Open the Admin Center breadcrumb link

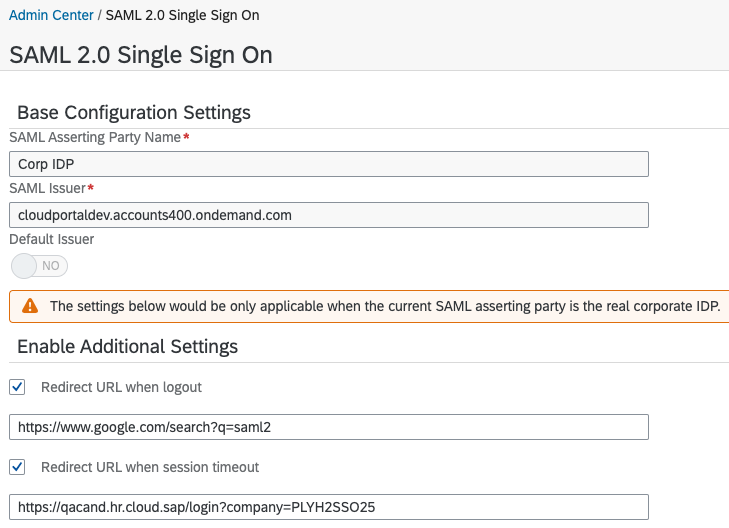click(x=51, y=15)
